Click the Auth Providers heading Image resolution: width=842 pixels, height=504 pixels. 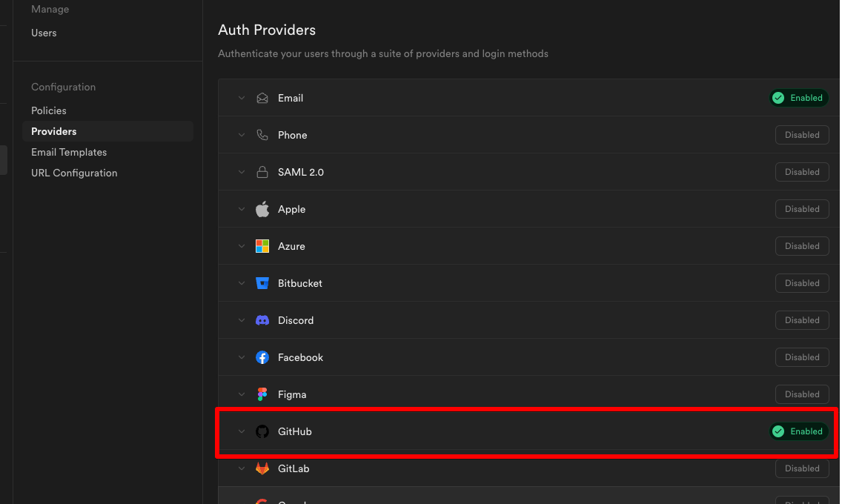(267, 30)
